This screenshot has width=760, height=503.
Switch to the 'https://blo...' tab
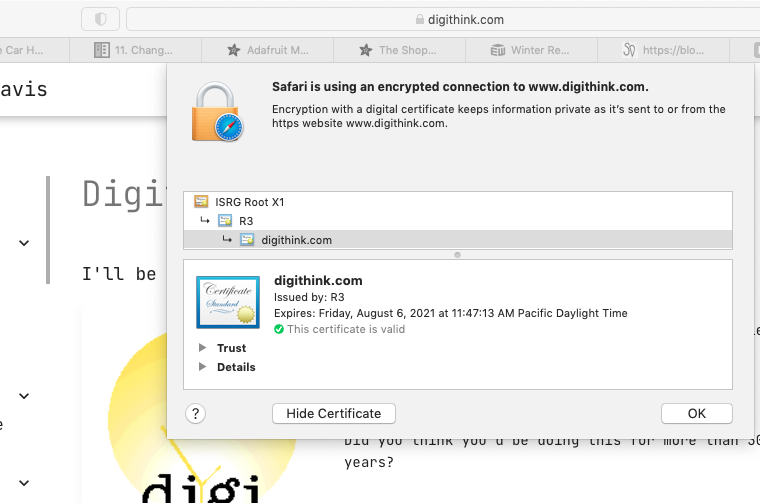[x=663, y=50]
